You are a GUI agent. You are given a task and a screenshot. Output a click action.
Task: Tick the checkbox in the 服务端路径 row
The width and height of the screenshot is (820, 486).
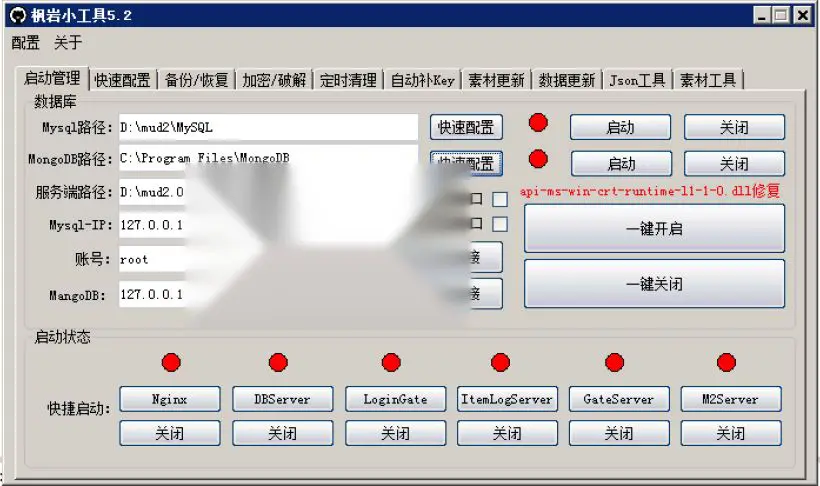click(500, 199)
